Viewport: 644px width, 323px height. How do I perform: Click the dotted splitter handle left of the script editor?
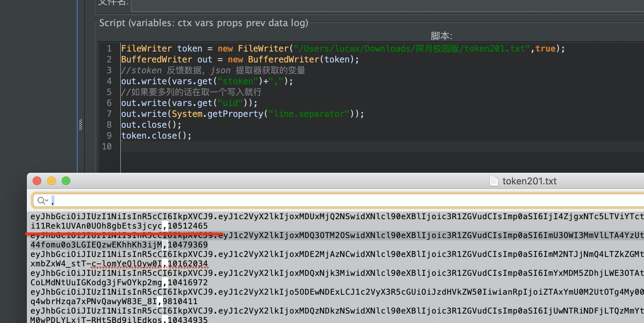pyautogui.click(x=80, y=124)
